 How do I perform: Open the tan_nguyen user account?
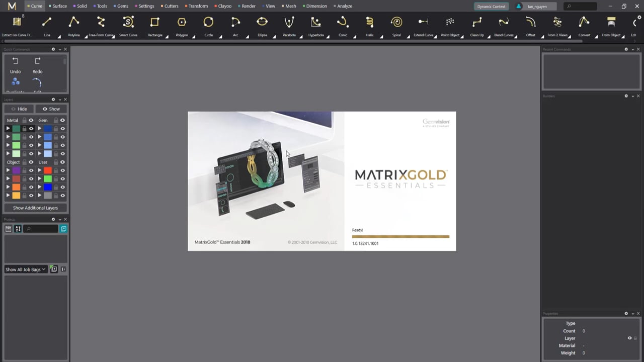click(x=536, y=7)
